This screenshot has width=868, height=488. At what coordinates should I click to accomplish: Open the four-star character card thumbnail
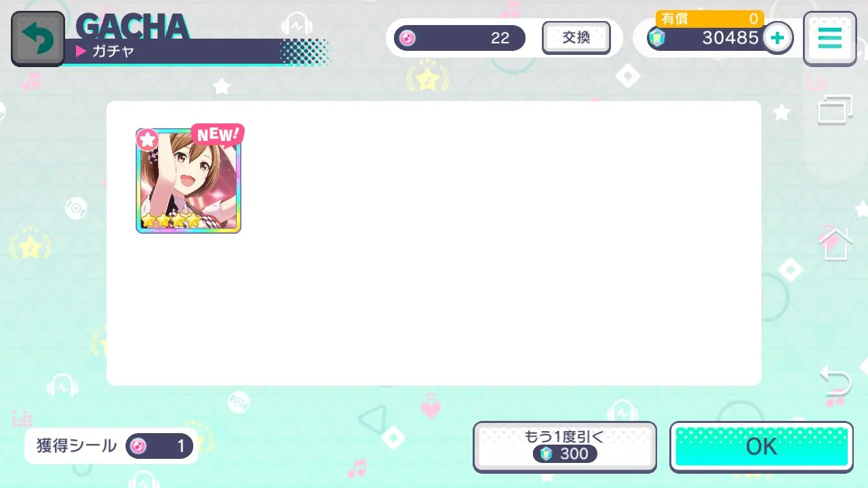click(x=189, y=180)
